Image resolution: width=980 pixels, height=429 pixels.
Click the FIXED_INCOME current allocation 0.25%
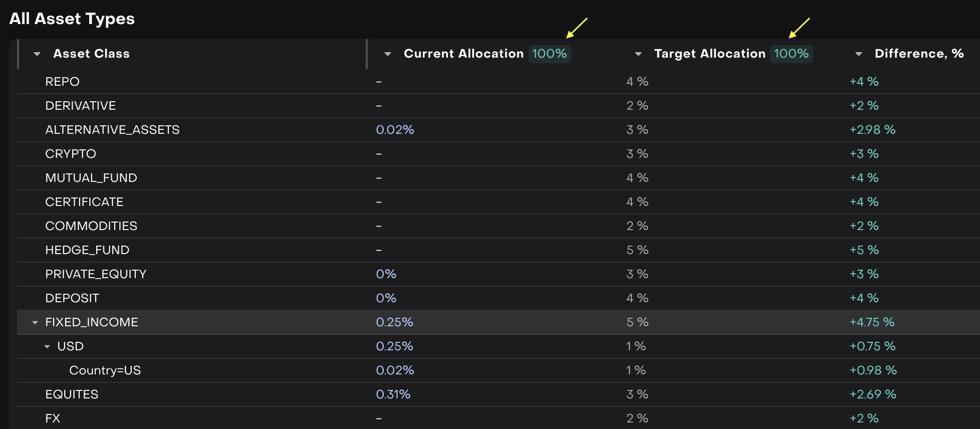(x=394, y=322)
